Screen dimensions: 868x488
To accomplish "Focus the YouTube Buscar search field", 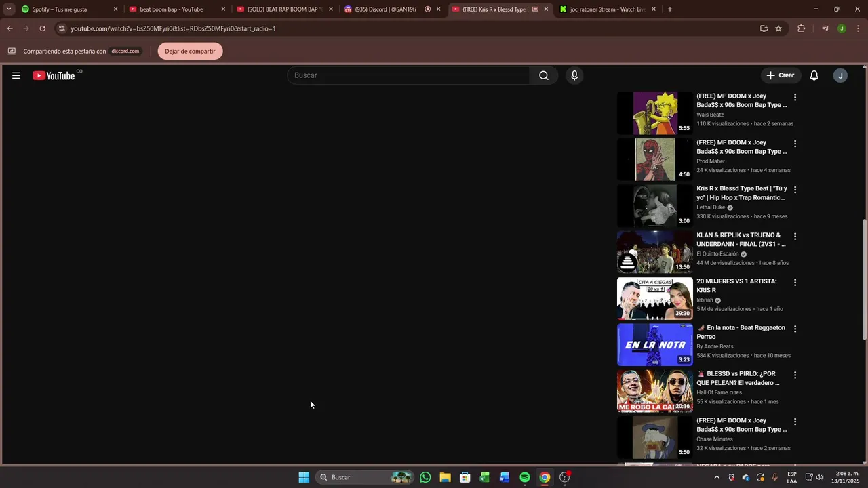I will [409, 75].
